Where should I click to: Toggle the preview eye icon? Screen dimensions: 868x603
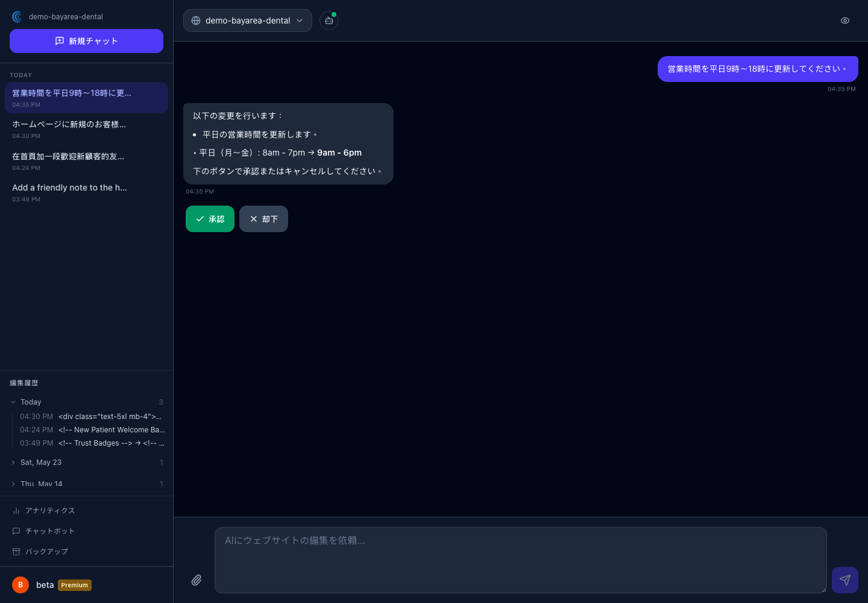pos(845,21)
